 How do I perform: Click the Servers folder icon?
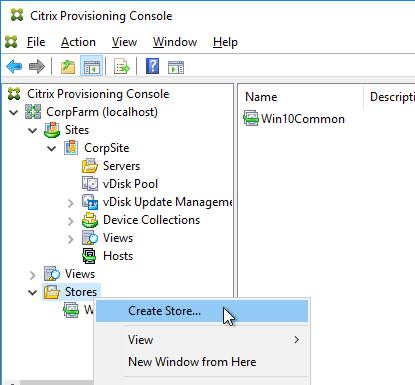click(90, 166)
